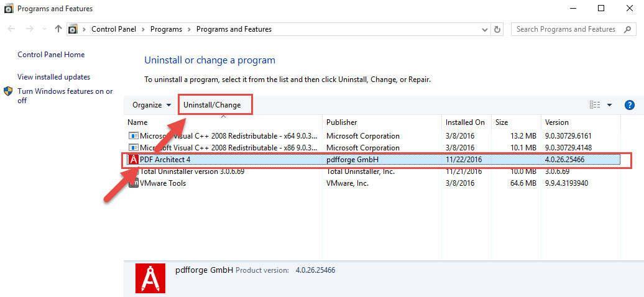Click the 64.6 MB size cell
The height and width of the screenshot is (297, 644).
pos(523,183)
